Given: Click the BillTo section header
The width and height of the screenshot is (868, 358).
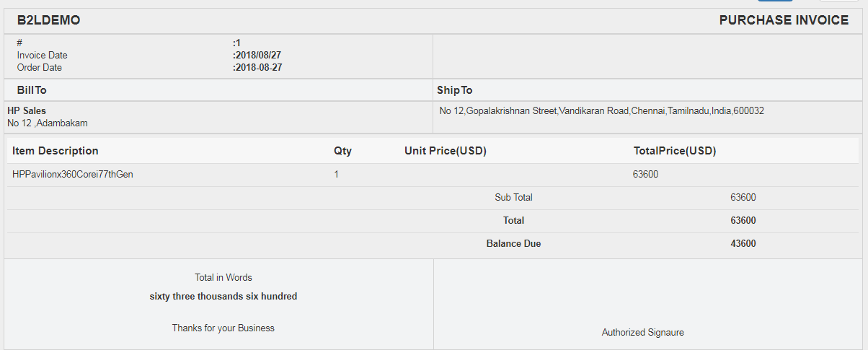Looking at the screenshot, I should pos(32,90).
